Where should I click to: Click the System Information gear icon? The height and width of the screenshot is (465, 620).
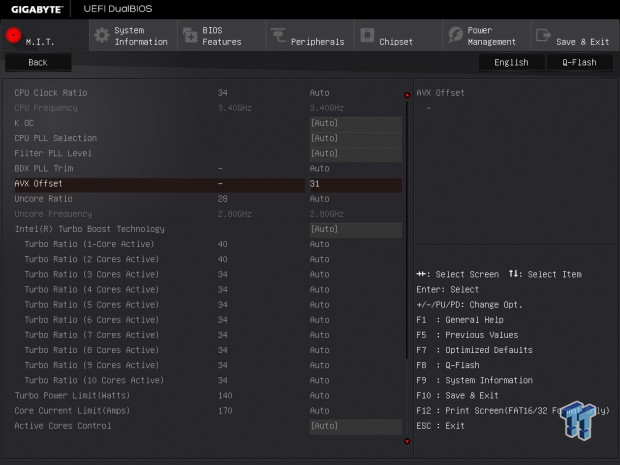[x=102, y=35]
